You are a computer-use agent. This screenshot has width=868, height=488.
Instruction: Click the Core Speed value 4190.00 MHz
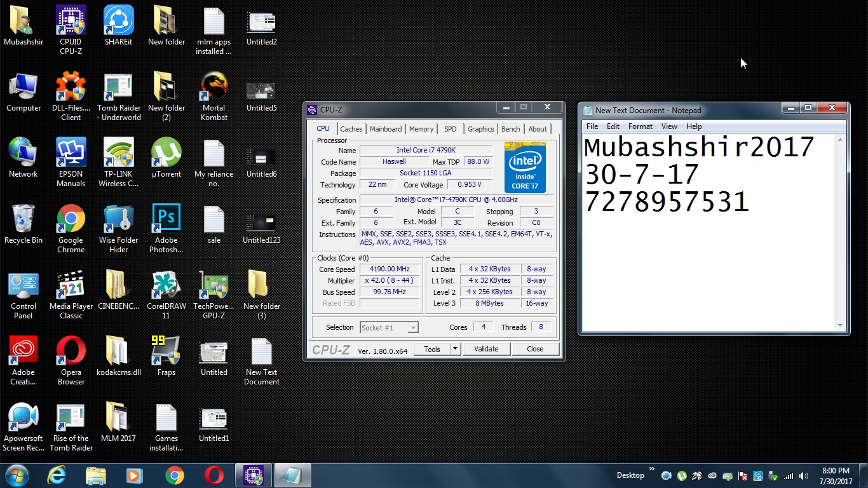click(390, 269)
